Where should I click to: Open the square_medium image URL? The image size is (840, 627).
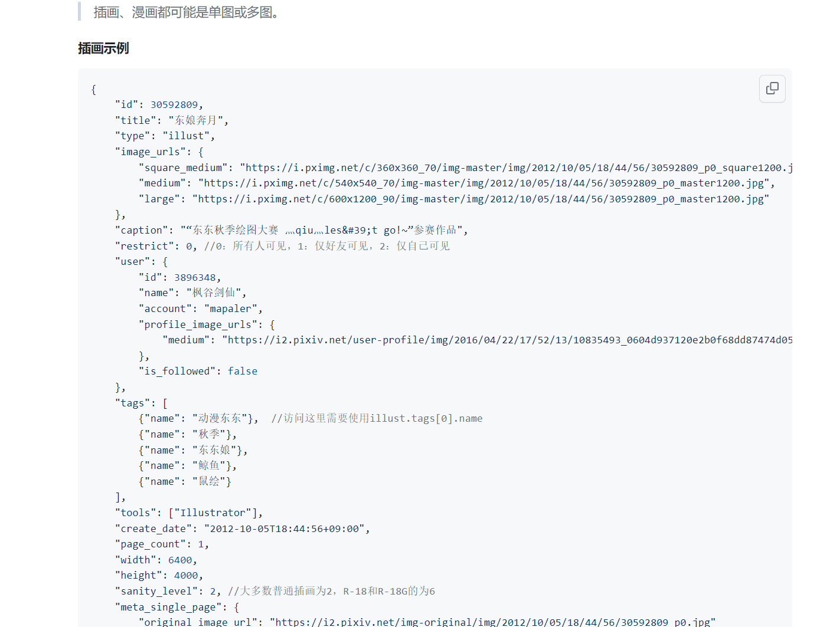(514, 168)
